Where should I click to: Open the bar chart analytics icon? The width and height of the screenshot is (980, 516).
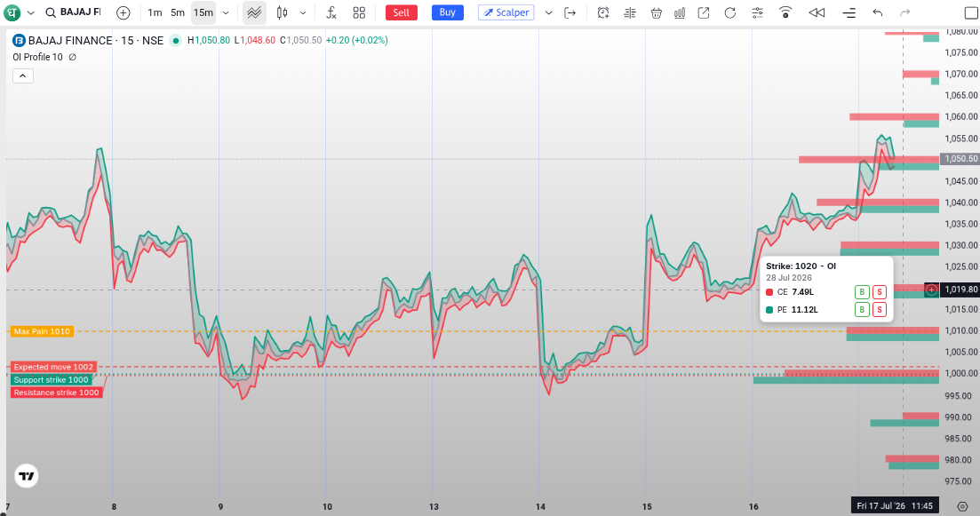click(x=680, y=12)
